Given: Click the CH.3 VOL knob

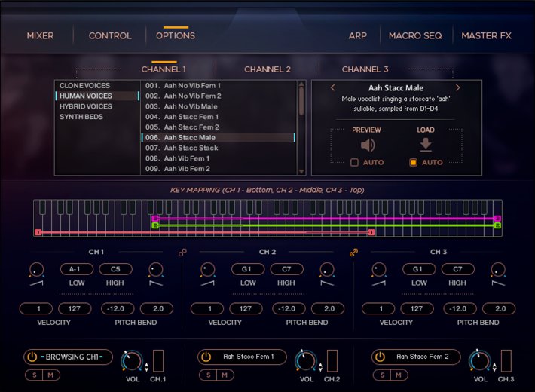Looking at the screenshot, I should tap(479, 361).
